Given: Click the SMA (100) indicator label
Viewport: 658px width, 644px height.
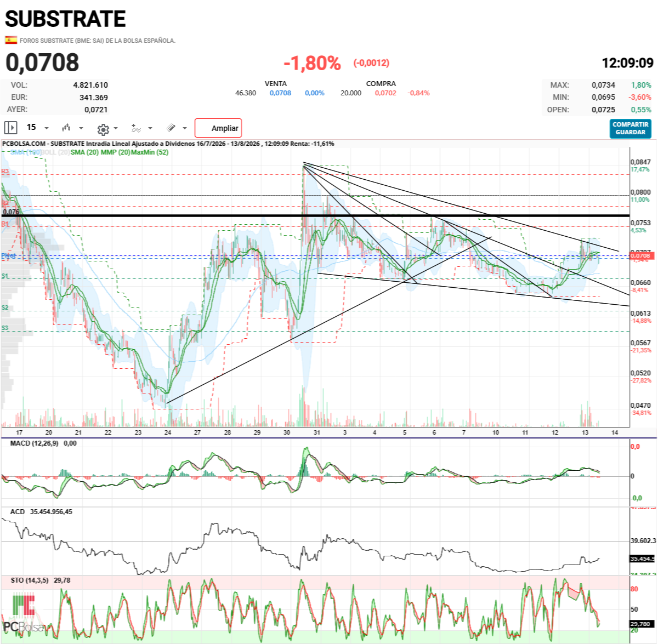Looking at the screenshot, I should click(x=26, y=152).
